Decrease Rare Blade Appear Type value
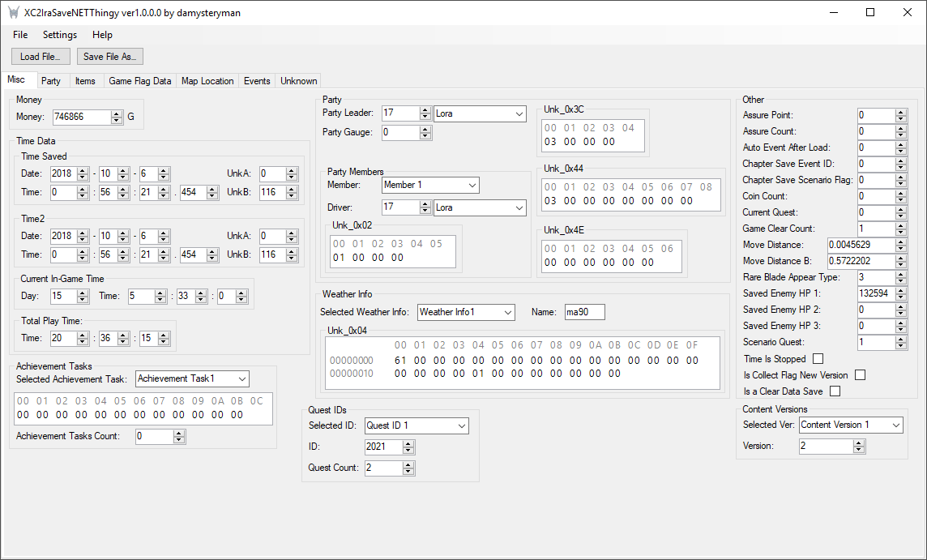Viewport: 927px width, 560px height. tap(901, 280)
